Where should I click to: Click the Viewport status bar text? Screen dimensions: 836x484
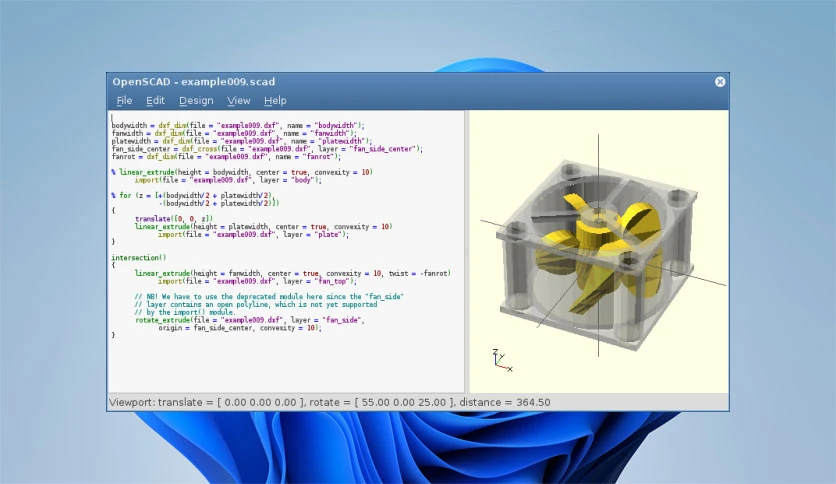(329, 402)
